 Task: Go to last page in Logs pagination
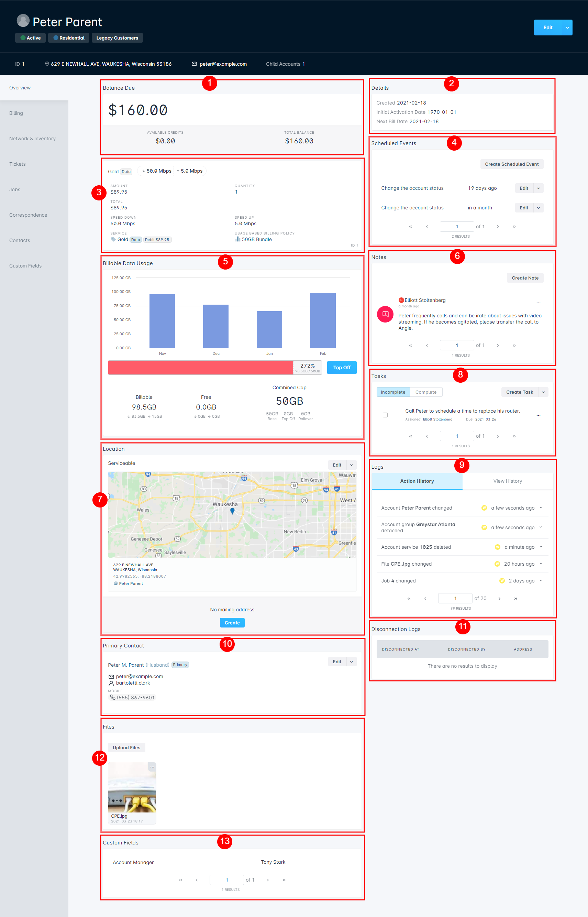(516, 599)
